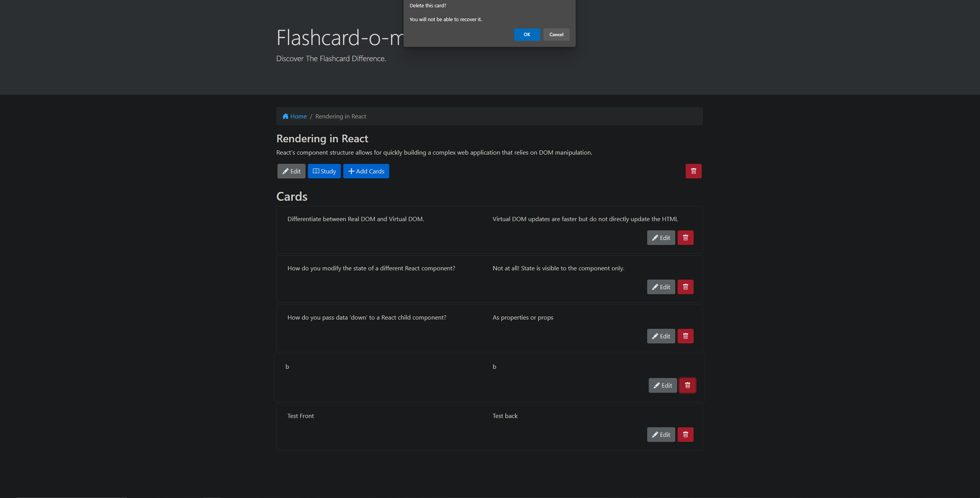Screen dimensions: 980x498
Task: Edit the card with front text 'b'
Action: click(x=662, y=385)
